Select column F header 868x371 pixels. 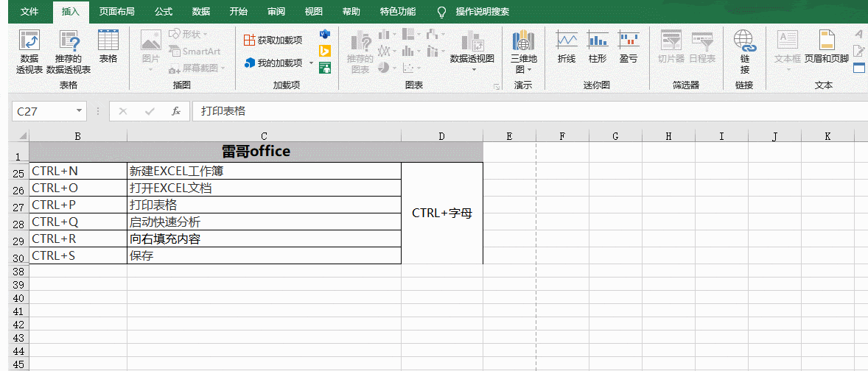click(562, 136)
